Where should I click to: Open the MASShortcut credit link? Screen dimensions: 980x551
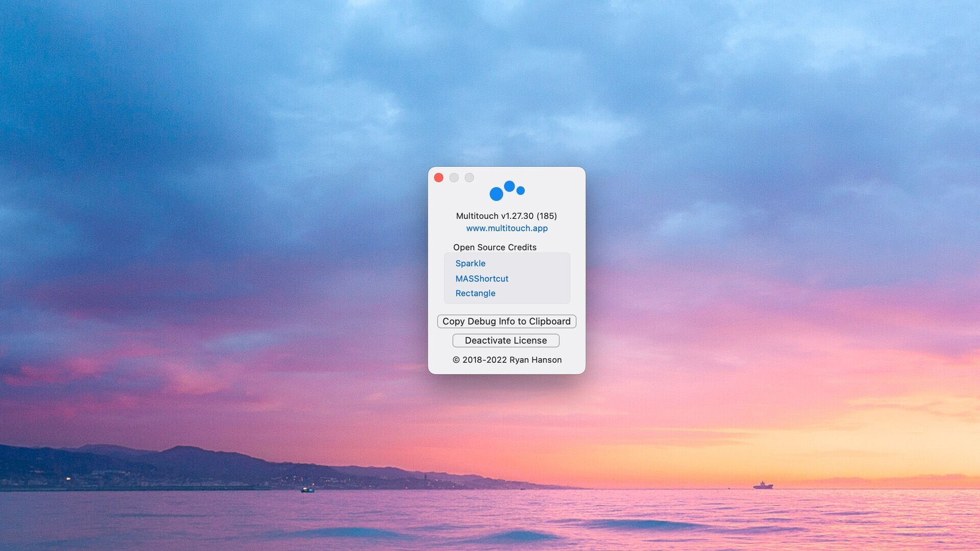pos(482,279)
